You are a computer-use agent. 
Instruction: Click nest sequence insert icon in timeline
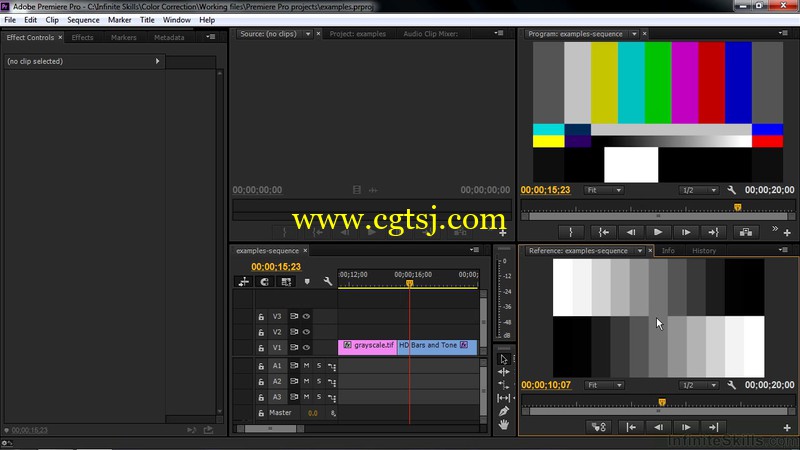(x=244, y=282)
